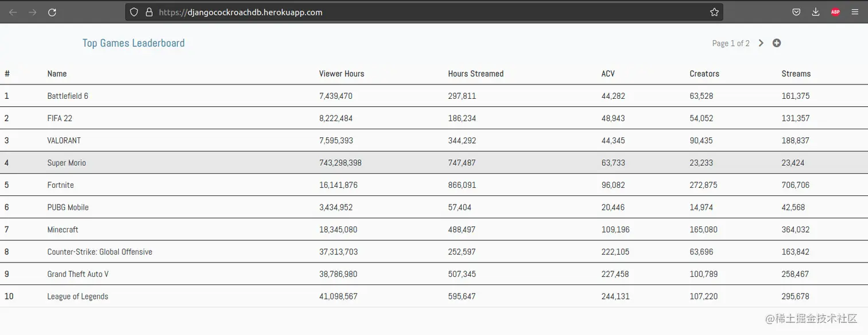The height and width of the screenshot is (335, 868).
Task: Select the VALORANT name cell
Action: point(64,141)
